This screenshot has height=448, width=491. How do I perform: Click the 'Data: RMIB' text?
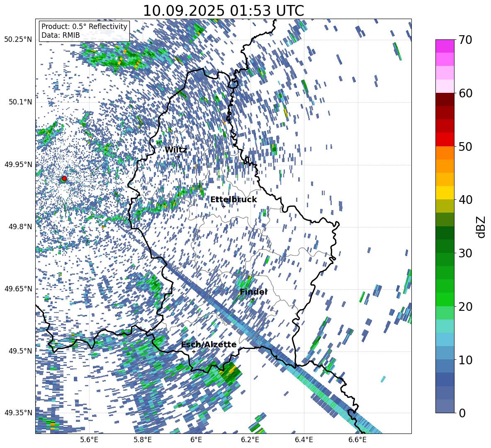click(61, 35)
